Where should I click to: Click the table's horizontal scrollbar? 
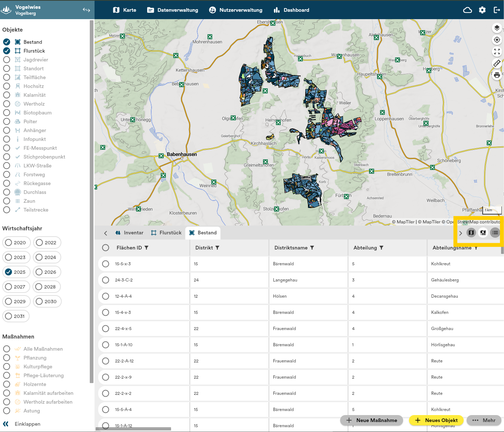133,429
